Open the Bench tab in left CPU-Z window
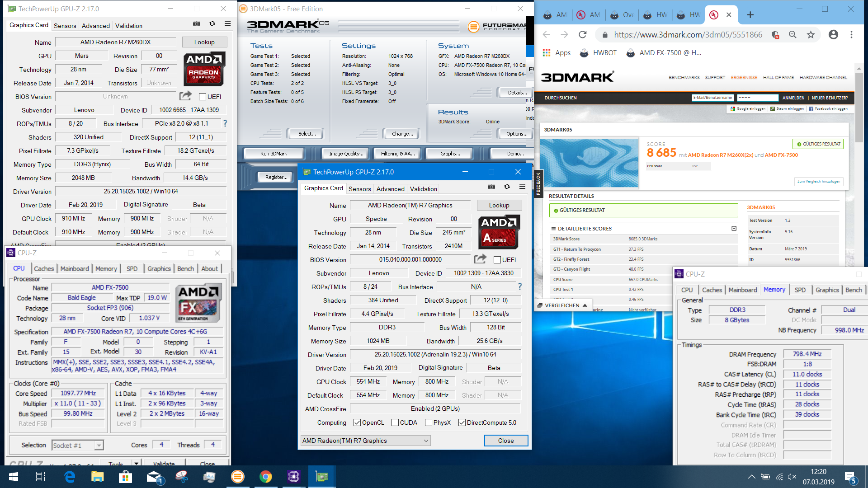868x488 pixels. (x=185, y=268)
